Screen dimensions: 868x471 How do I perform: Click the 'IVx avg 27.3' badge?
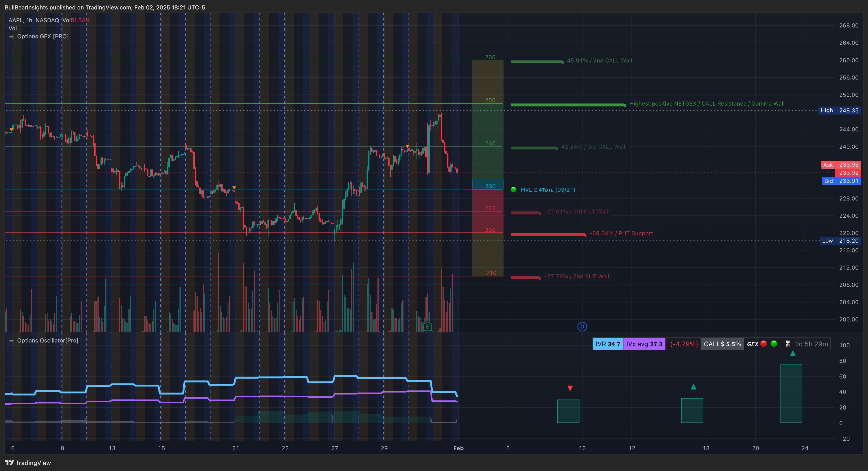pos(644,344)
